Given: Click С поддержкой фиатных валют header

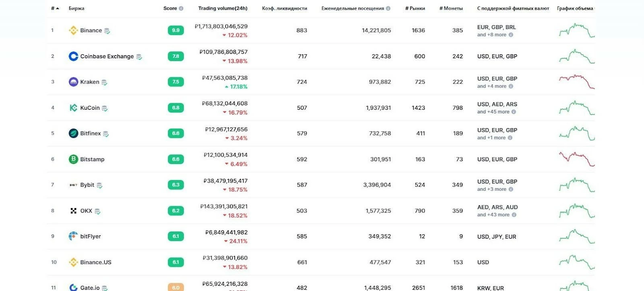Looking at the screenshot, I should tap(513, 8).
